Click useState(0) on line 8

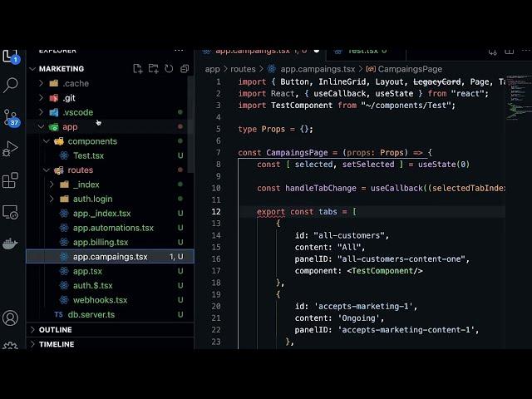point(444,165)
